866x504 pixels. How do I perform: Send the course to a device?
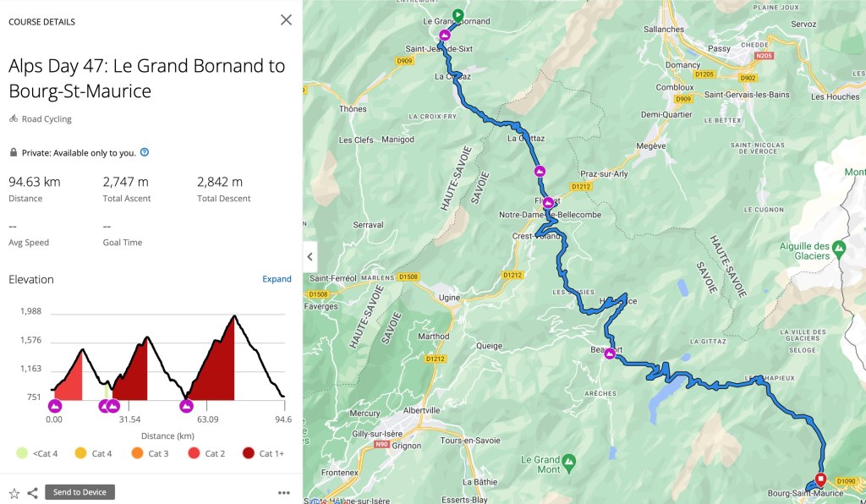(x=79, y=492)
